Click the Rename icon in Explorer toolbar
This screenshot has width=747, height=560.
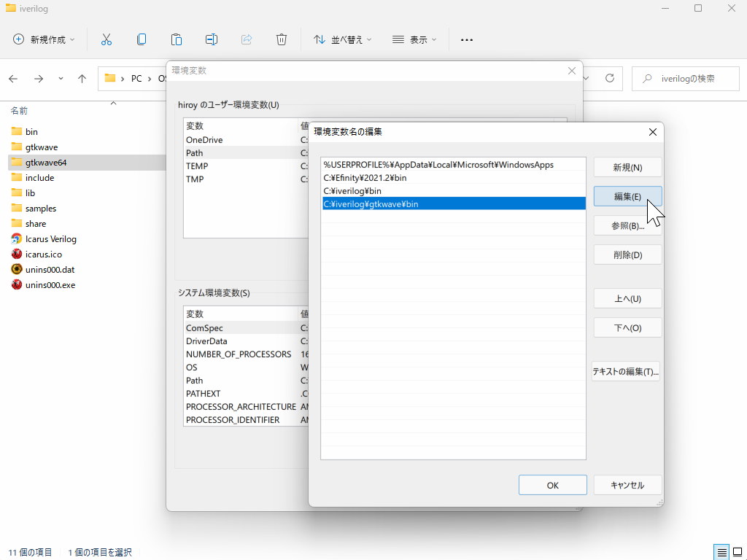tap(212, 39)
